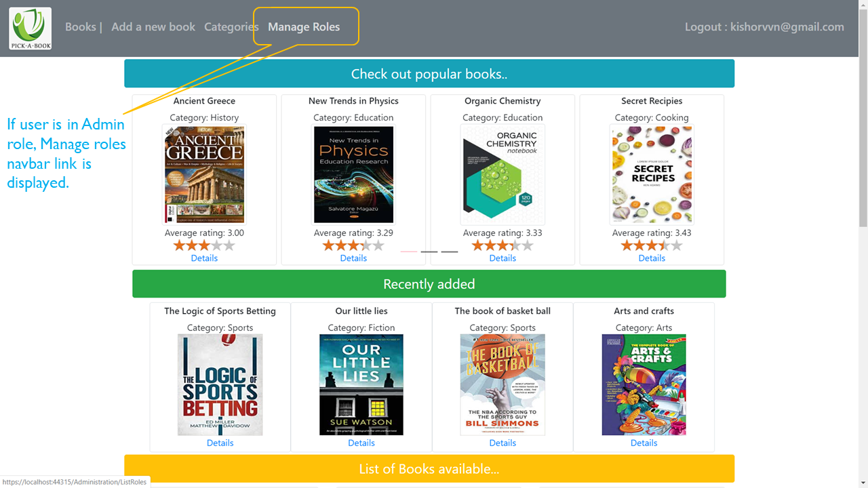Click Average rating: 3.33 text
The width and height of the screenshot is (868, 488).
tap(502, 232)
